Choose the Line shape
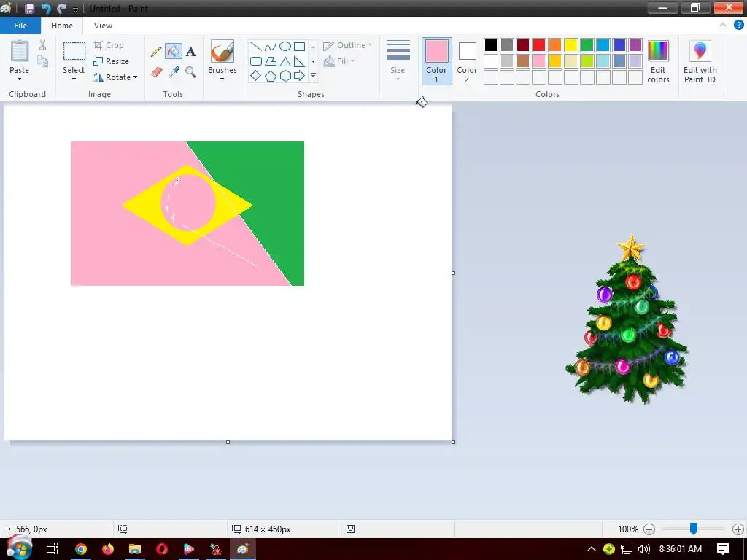Screen dimensions: 747x560 point(256,46)
